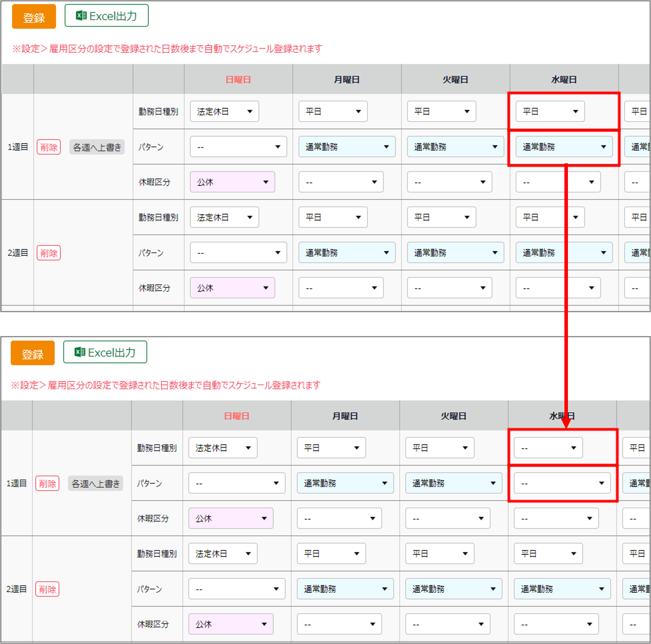Viewport: 651px width, 644px height.
Task: Open upper panel week 1 Wednesday 通常勤務 pattern dropdown
Action: [564, 147]
